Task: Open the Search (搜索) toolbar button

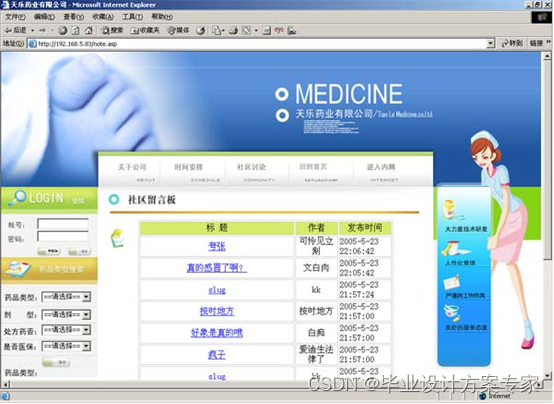Action: click(112, 30)
